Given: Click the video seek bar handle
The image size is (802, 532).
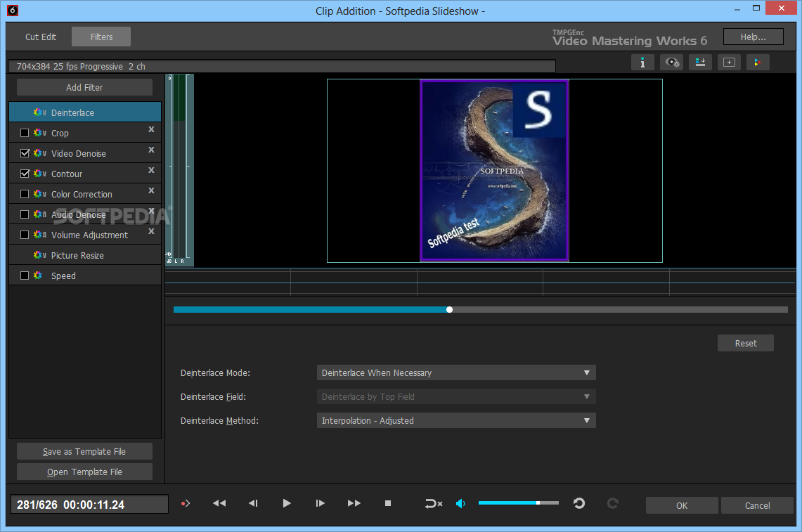Looking at the screenshot, I should [x=450, y=310].
